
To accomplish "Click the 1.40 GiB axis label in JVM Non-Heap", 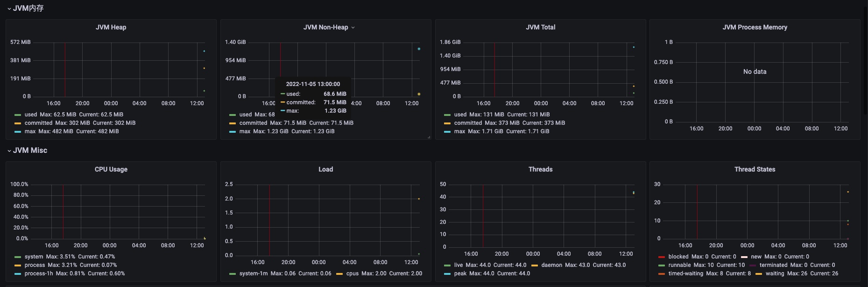I will coord(235,42).
